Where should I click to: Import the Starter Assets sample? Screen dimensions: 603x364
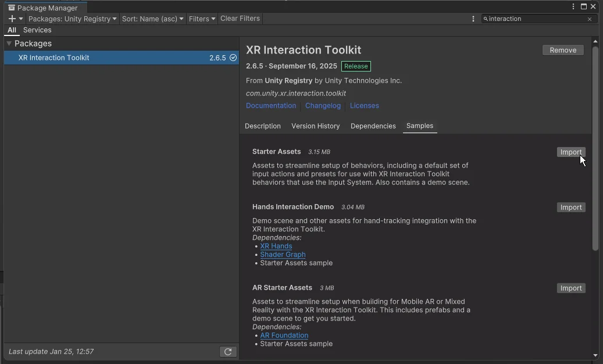tap(570, 152)
